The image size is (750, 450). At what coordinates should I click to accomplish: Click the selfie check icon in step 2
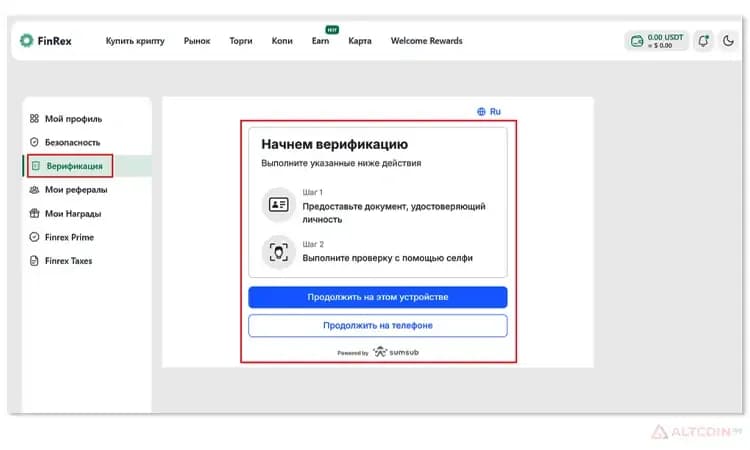(x=278, y=252)
